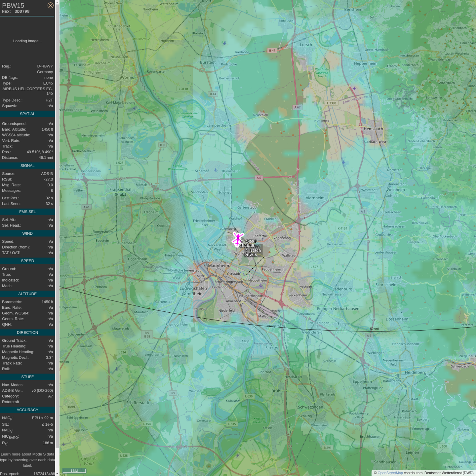Open the D-HBWY registration link

click(45, 66)
